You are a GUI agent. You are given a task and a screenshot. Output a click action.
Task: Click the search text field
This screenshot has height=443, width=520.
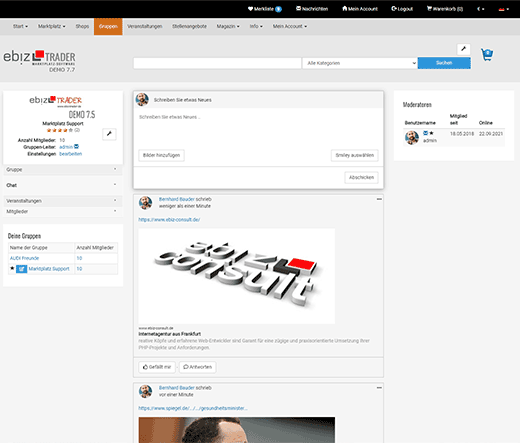click(217, 63)
